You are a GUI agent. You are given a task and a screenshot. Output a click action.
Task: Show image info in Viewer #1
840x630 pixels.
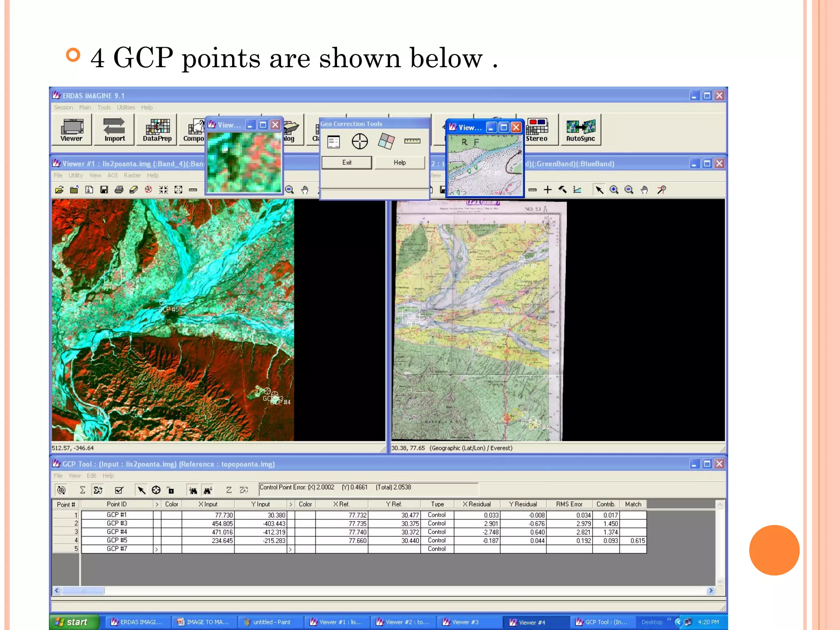[x=89, y=189]
